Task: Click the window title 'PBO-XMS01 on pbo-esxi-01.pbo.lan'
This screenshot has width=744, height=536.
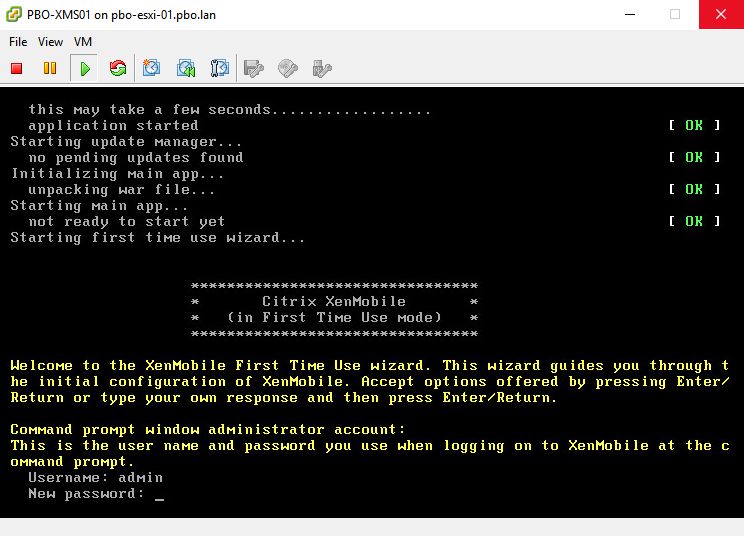Action: (121, 15)
